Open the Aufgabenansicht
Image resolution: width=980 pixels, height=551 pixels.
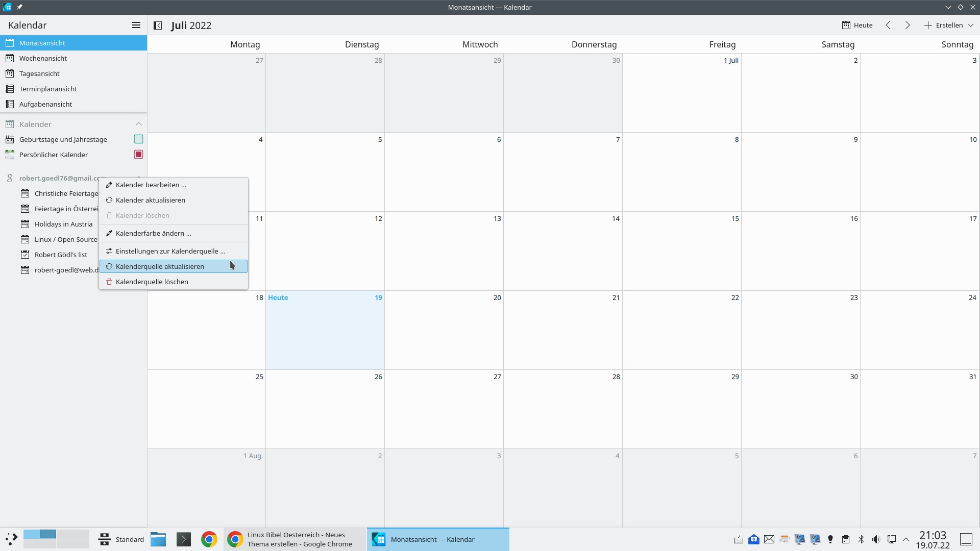(45, 104)
